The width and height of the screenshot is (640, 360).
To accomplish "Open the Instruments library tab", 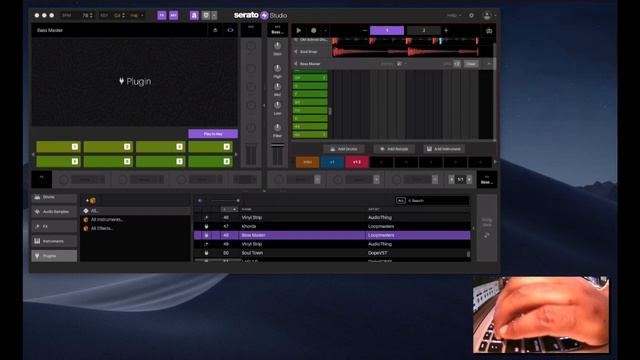I will click(54, 241).
